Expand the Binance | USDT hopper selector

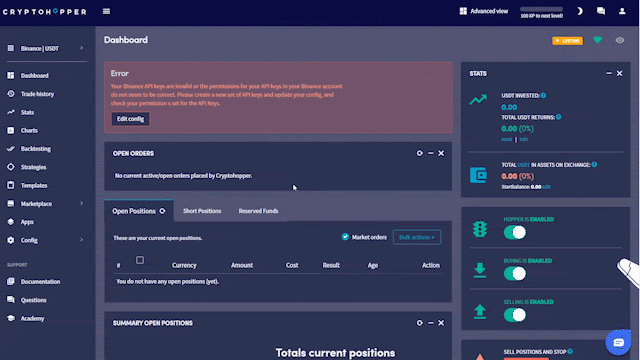coord(45,48)
